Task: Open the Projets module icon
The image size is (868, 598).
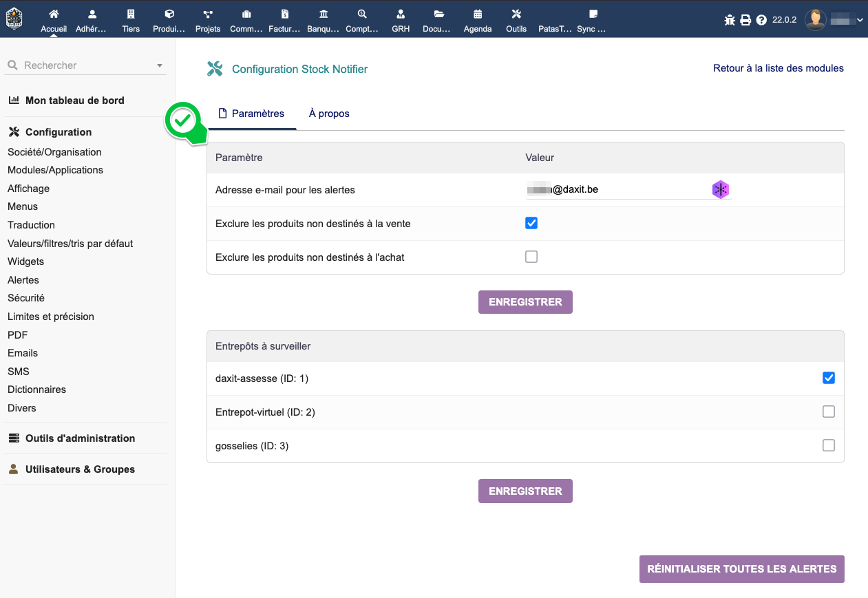Action: click(x=208, y=14)
